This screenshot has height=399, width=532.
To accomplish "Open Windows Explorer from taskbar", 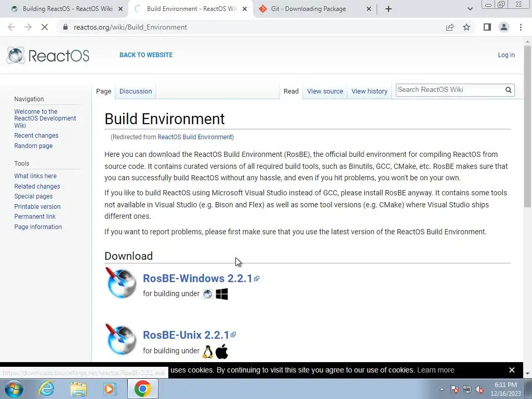I will (x=78, y=389).
